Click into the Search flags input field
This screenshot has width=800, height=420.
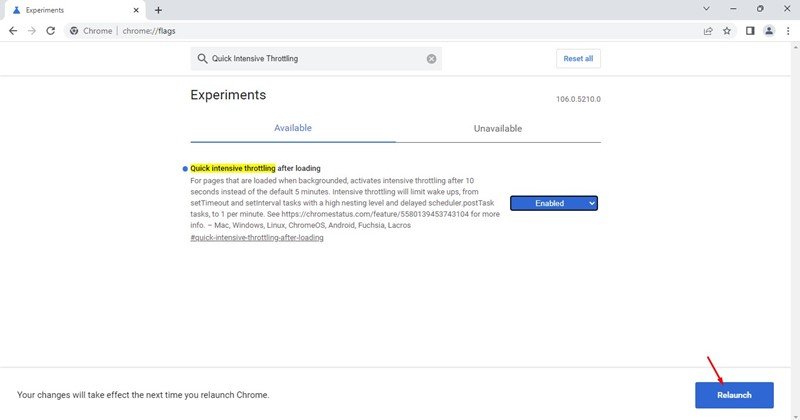(x=316, y=59)
